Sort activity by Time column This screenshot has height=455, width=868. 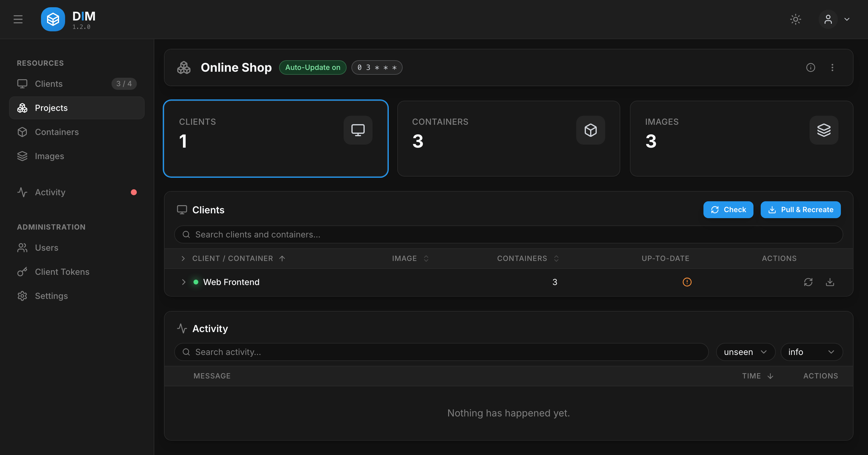757,376
